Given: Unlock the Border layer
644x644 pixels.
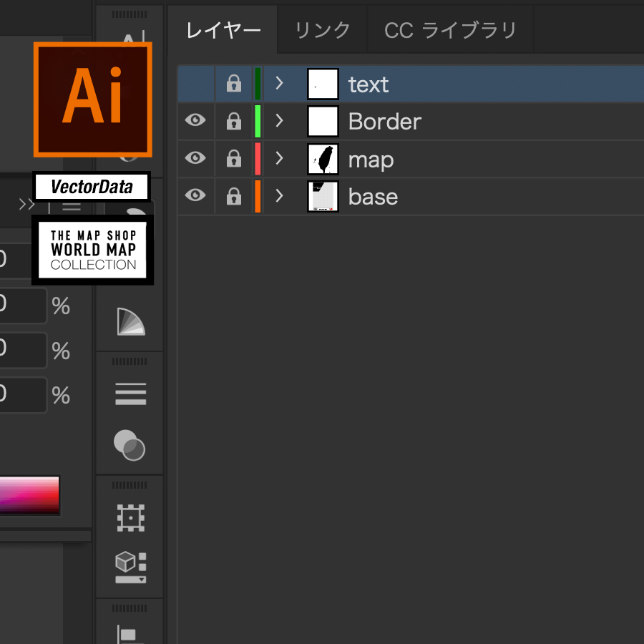Looking at the screenshot, I should tap(234, 121).
